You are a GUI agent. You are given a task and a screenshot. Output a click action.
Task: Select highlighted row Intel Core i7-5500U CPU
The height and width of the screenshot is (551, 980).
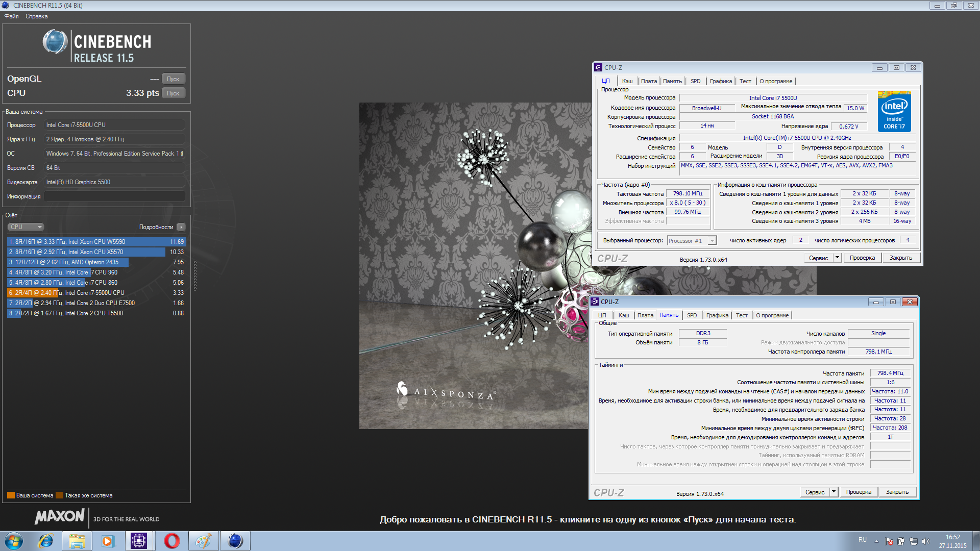(96, 293)
